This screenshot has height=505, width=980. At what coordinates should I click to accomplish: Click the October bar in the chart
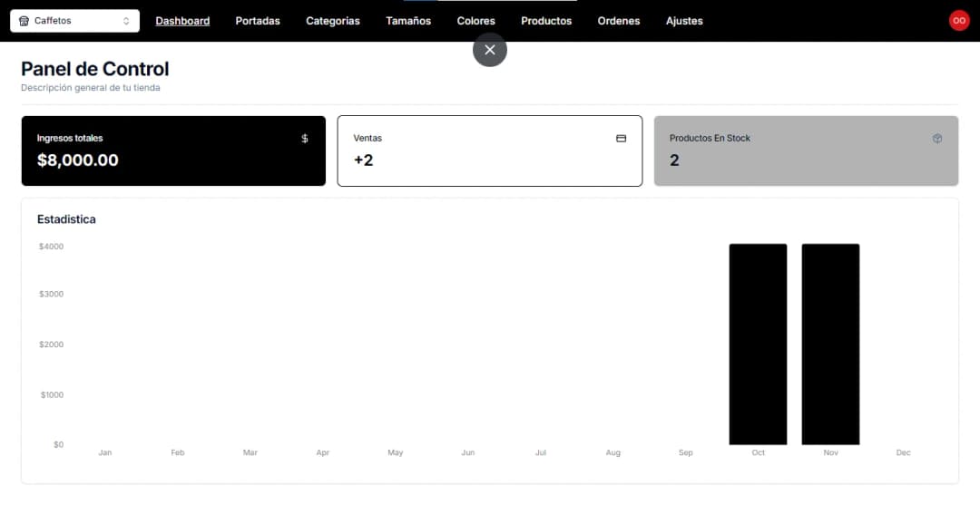point(758,345)
